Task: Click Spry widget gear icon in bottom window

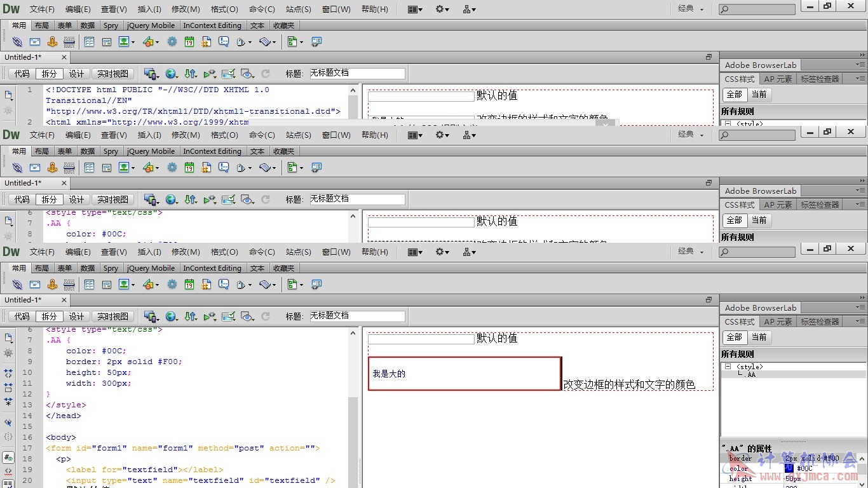Action: pyautogui.click(x=172, y=285)
